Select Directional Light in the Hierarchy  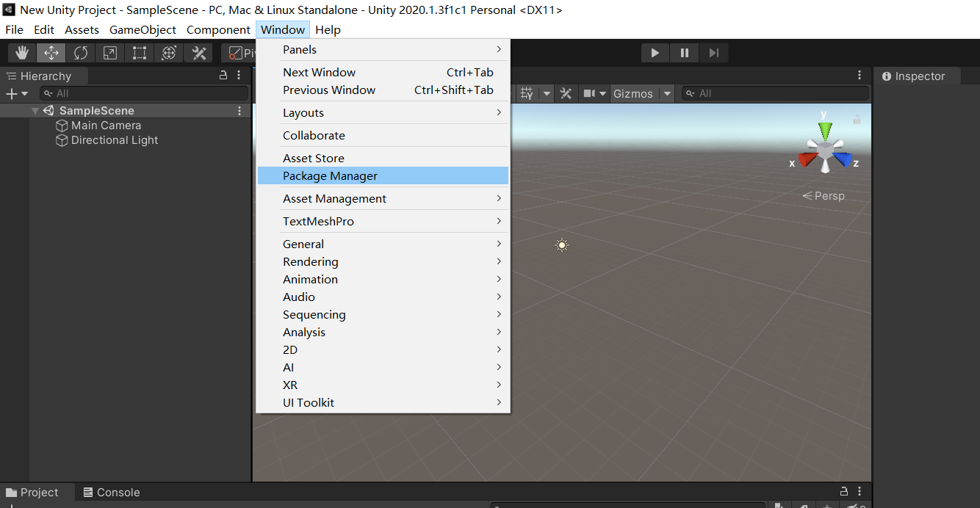point(114,140)
